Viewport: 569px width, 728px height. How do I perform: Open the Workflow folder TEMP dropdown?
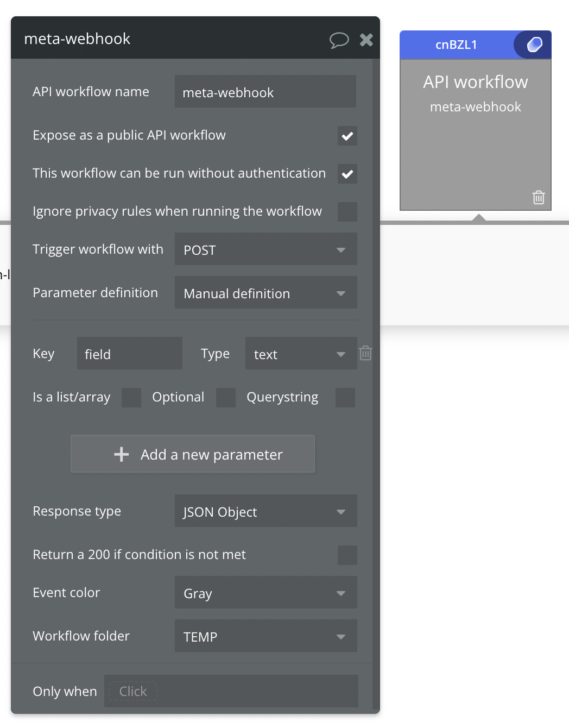coord(265,636)
